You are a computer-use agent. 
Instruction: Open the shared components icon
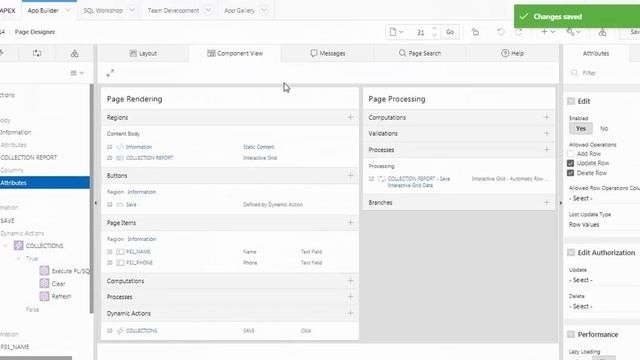[602, 32]
